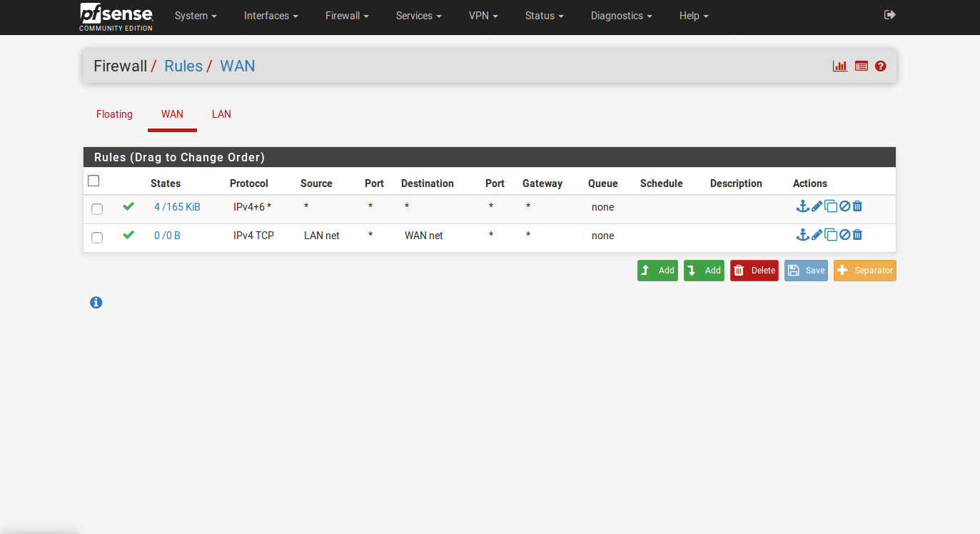
Task: Show the blue info icon below the rules
Action: pyautogui.click(x=96, y=303)
